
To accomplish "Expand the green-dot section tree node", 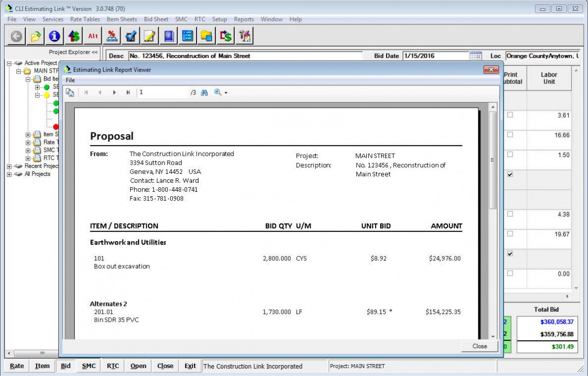I will pyautogui.click(x=37, y=87).
